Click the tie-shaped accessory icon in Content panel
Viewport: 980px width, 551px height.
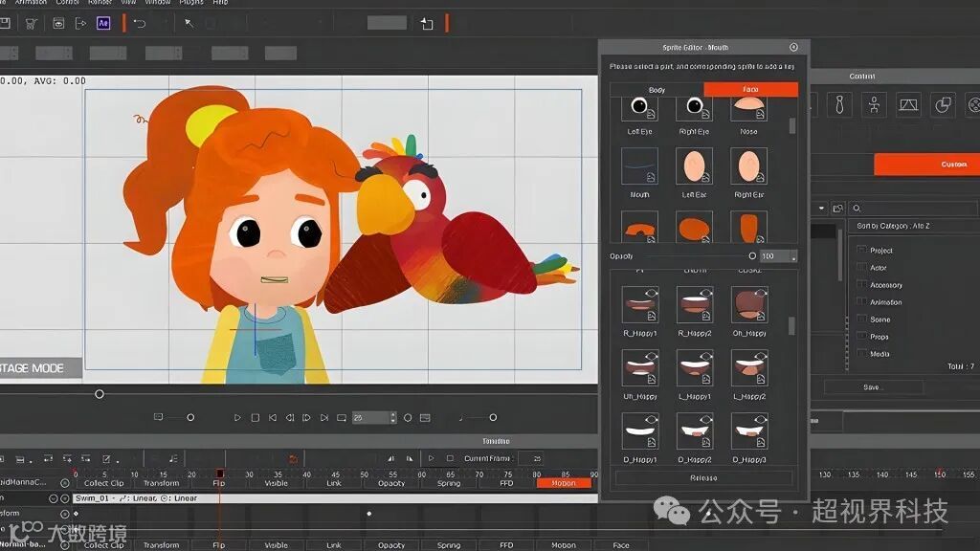click(839, 104)
